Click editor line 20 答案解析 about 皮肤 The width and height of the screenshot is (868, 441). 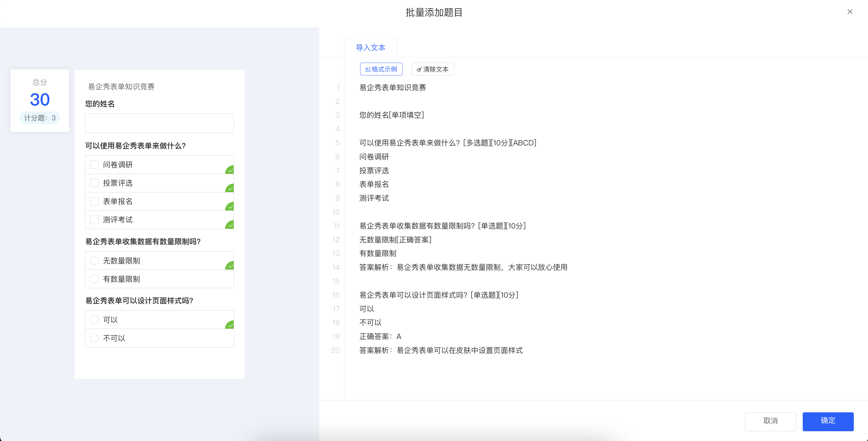point(441,350)
